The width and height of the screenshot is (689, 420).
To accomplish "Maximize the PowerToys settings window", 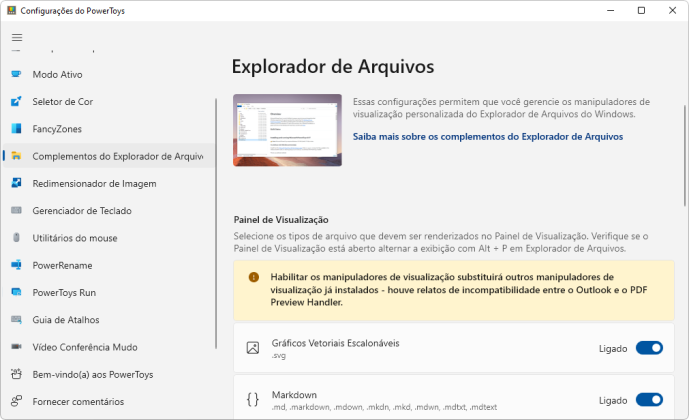I will pyautogui.click(x=641, y=10).
